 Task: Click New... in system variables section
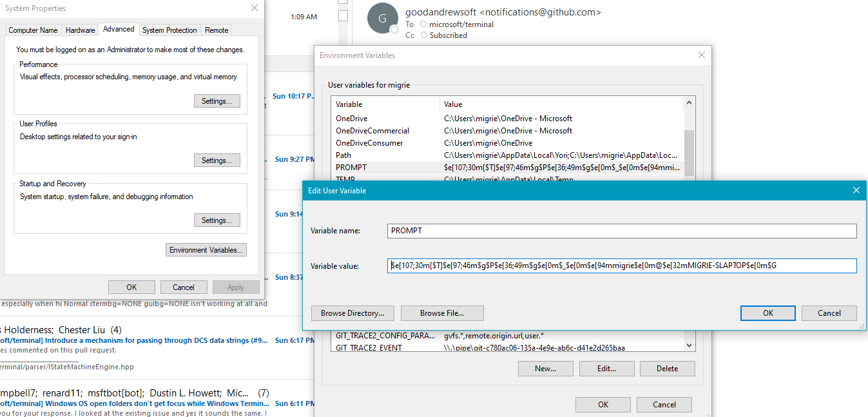point(545,369)
